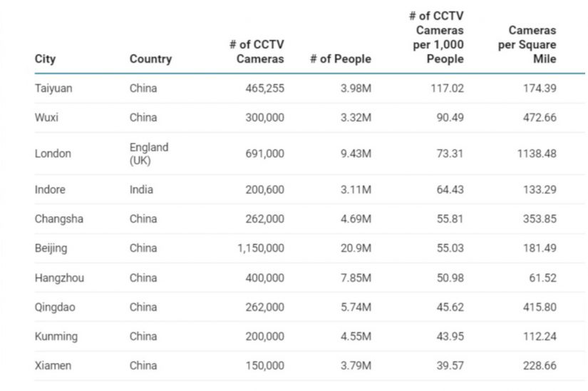Click the 'England (UK)' country cell
Image resolution: width=588 pixels, height=391 pixels.
[149, 153]
